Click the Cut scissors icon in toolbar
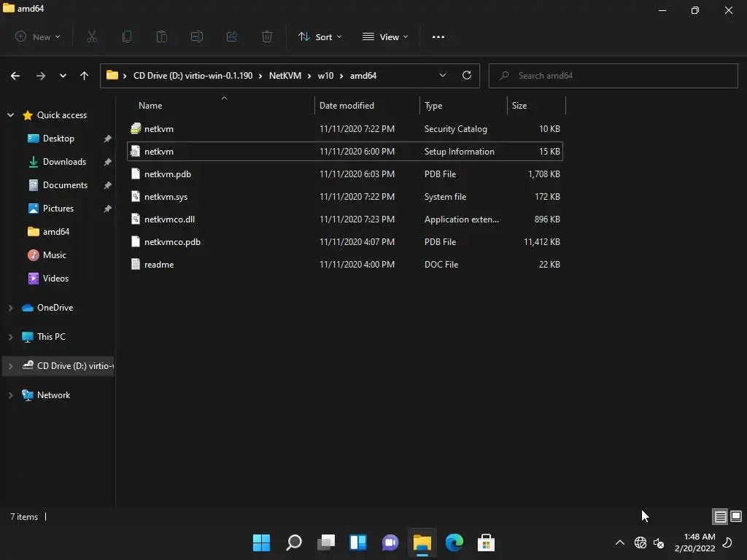Viewport: 747px width, 560px height. [92, 36]
